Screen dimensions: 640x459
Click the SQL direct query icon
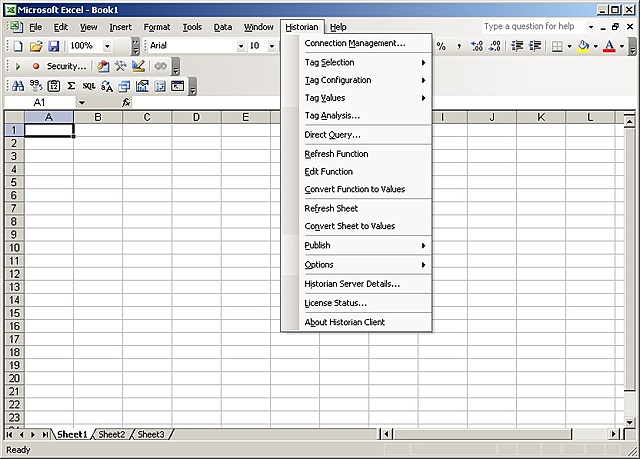point(89,86)
